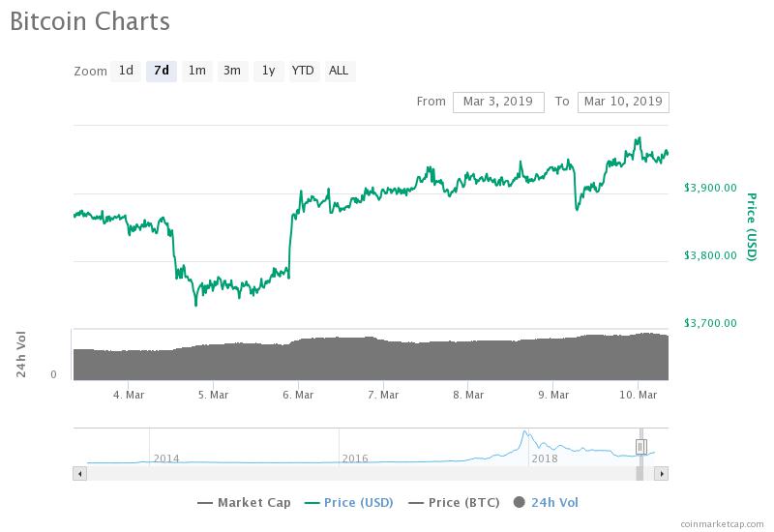Click 2016 on the navigator timeline

coord(355,458)
